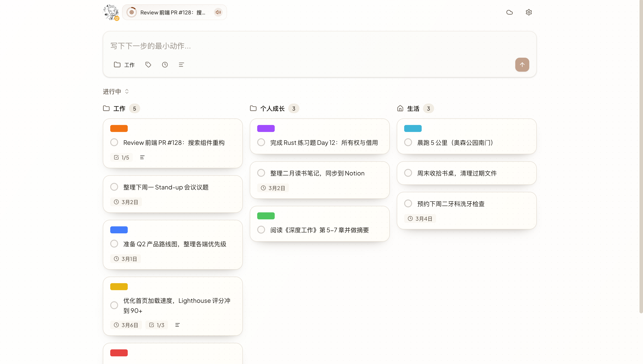Image resolution: width=643 pixels, height=364 pixels.
Task: Open the reminder clock icon in the quick-add bar
Action: tap(165, 64)
